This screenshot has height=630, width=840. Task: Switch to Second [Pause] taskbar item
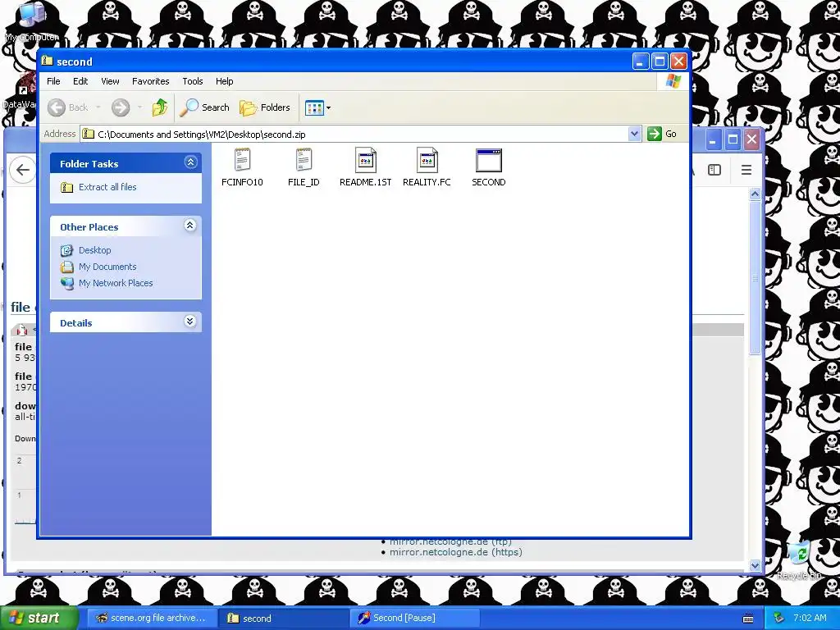click(x=415, y=619)
